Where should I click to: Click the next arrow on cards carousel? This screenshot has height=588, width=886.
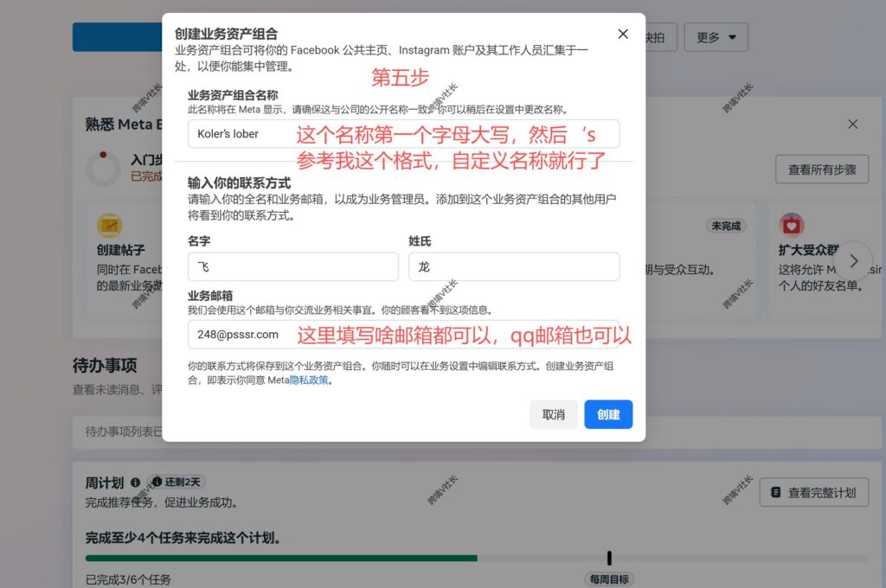[854, 261]
